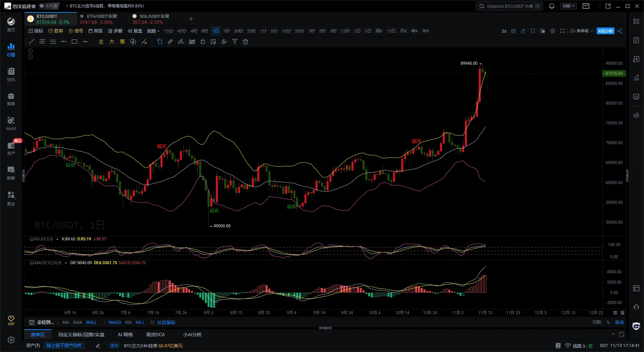Open the USD currency dropdown
The width and height of the screenshot is (644, 352).
pos(569,6)
